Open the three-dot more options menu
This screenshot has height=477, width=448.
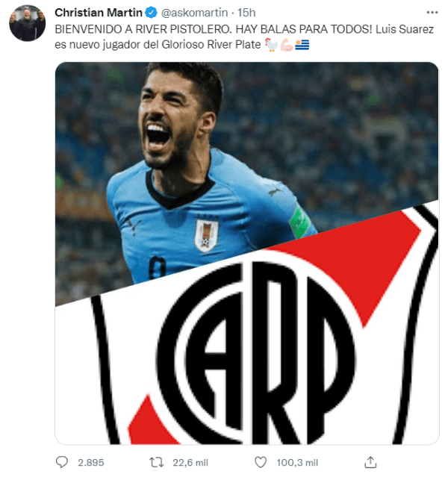coord(432,13)
